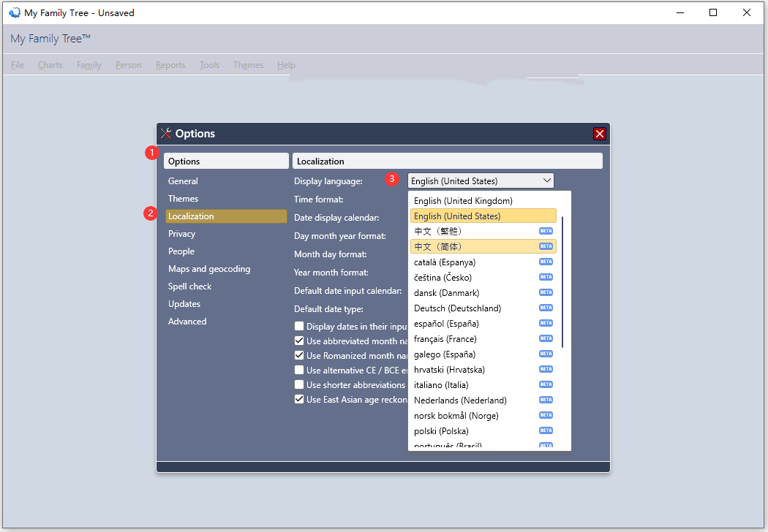Toggle Display dates in their input calendar checkbox
Image resolution: width=768 pixels, height=532 pixels.
point(298,326)
